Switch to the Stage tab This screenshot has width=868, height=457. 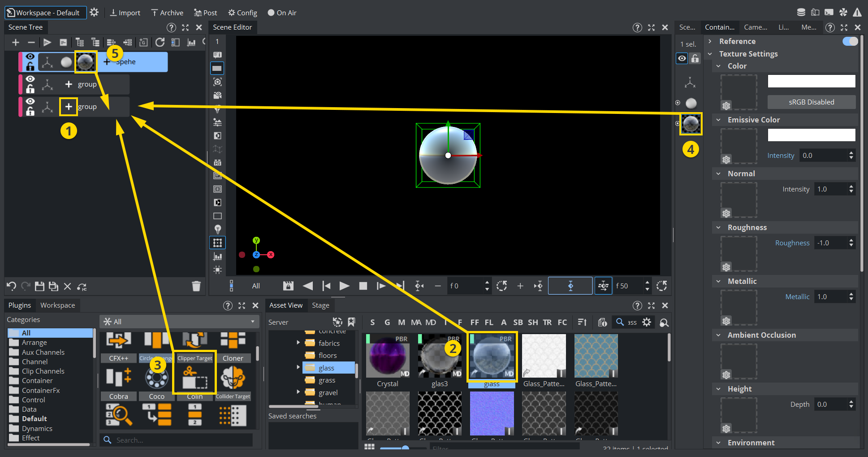pyautogui.click(x=320, y=305)
